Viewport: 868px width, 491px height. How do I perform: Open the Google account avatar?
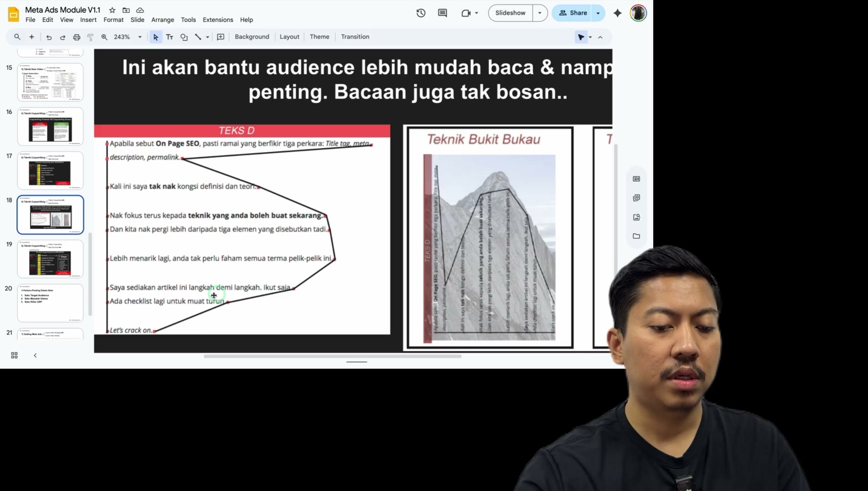point(638,13)
